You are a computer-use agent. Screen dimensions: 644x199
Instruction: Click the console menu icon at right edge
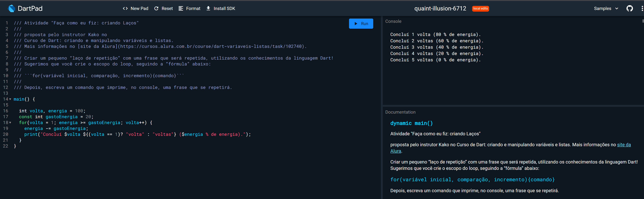643,21
